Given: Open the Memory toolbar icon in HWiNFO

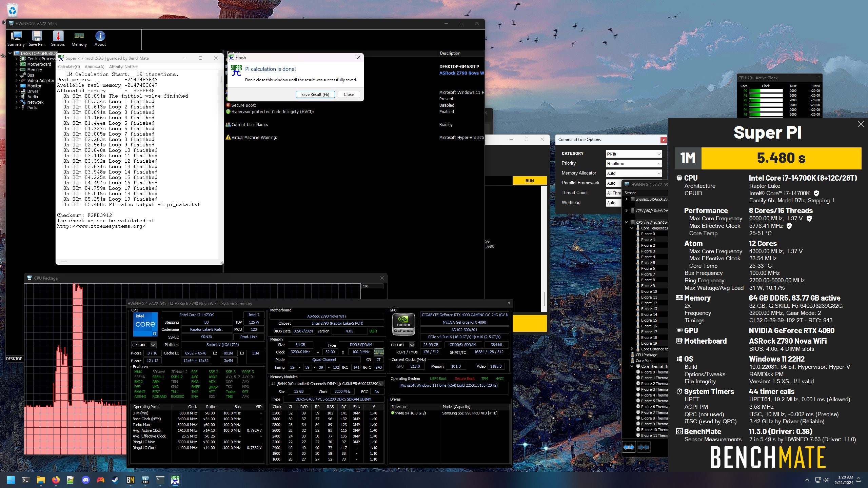Looking at the screenshot, I should pyautogui.click(x=79, y=39).
